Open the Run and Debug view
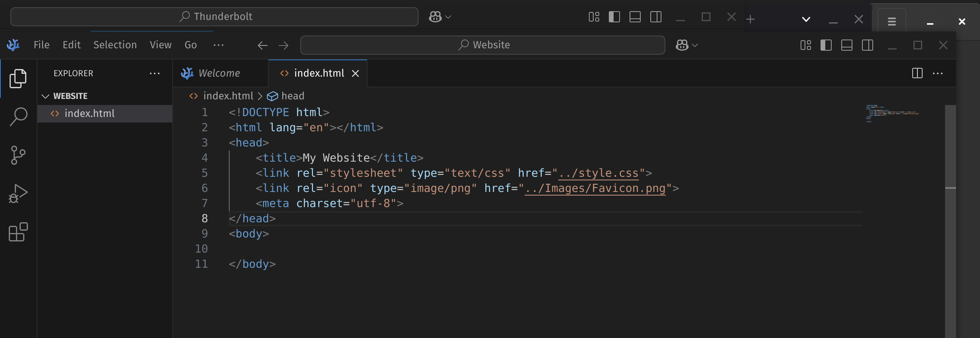 pyautogui.click(x=18, y=194)
